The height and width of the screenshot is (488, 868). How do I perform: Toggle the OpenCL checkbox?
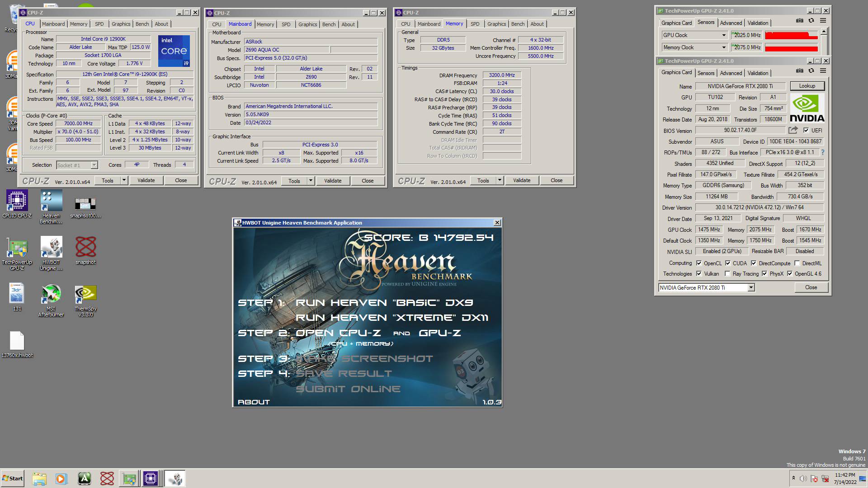pos(699,263)
